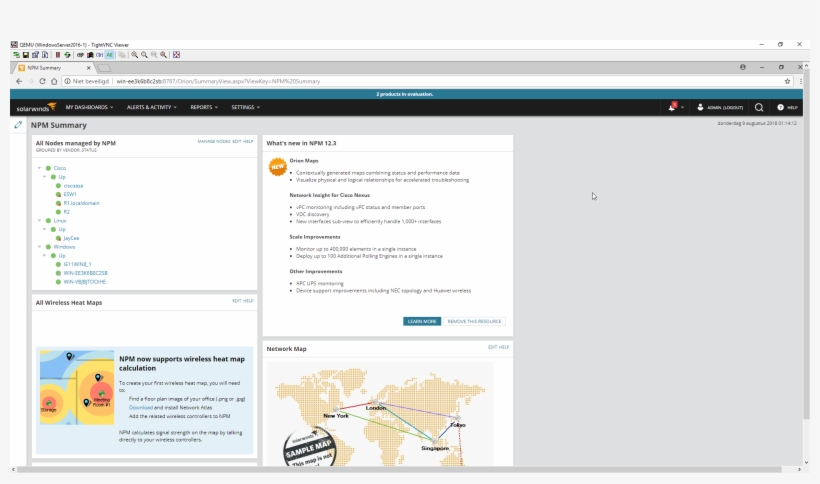Image resolution: width=820 pixels, height=484 pixels.
Task: Click Help in All Nodes panel
Action: pyautogui.click(x=248, y=142)
